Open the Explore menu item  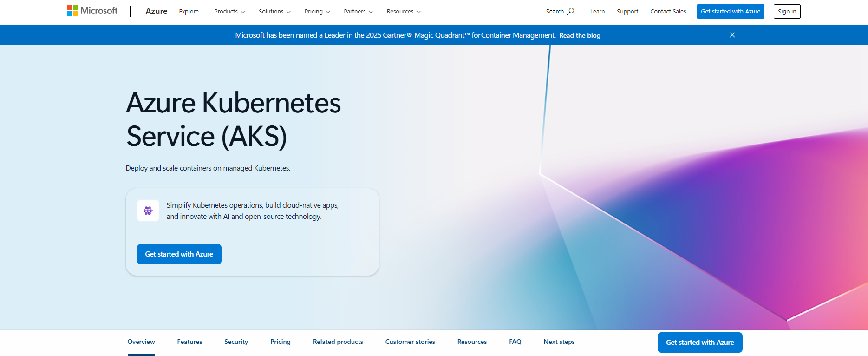point(189,12)
